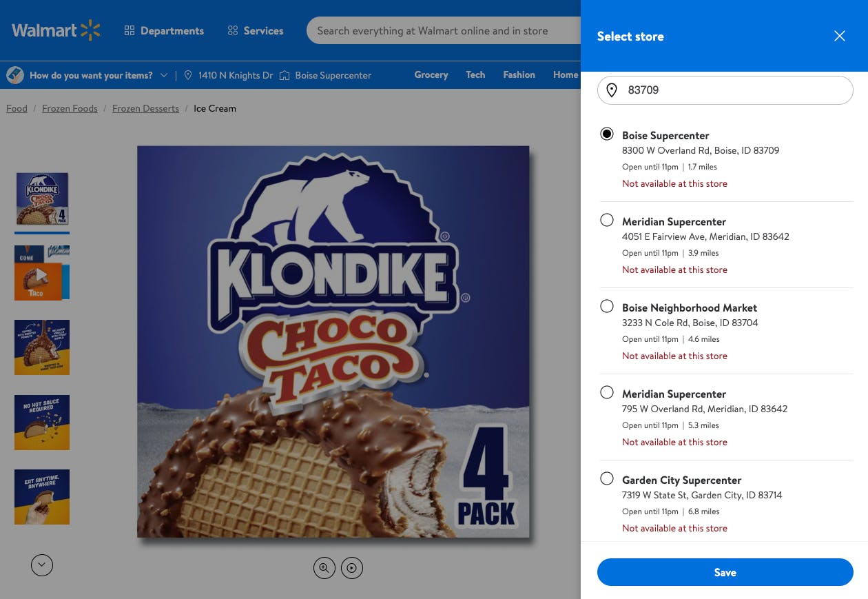Click the location pin in zip field
This screenshot has width=868, height=599.
(x=612, y=90)
